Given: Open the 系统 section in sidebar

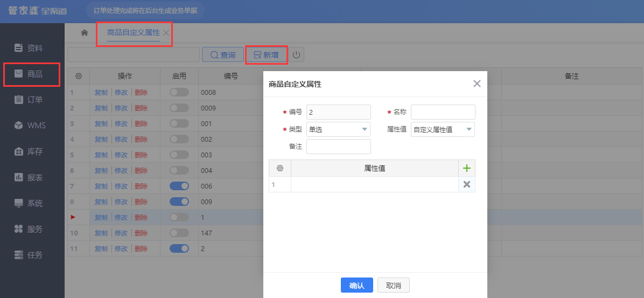Looking at the screenshot, I should point(29,203).
